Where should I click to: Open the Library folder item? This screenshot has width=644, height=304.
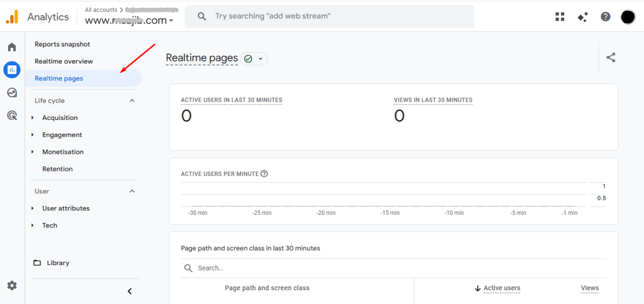(58, 263)
